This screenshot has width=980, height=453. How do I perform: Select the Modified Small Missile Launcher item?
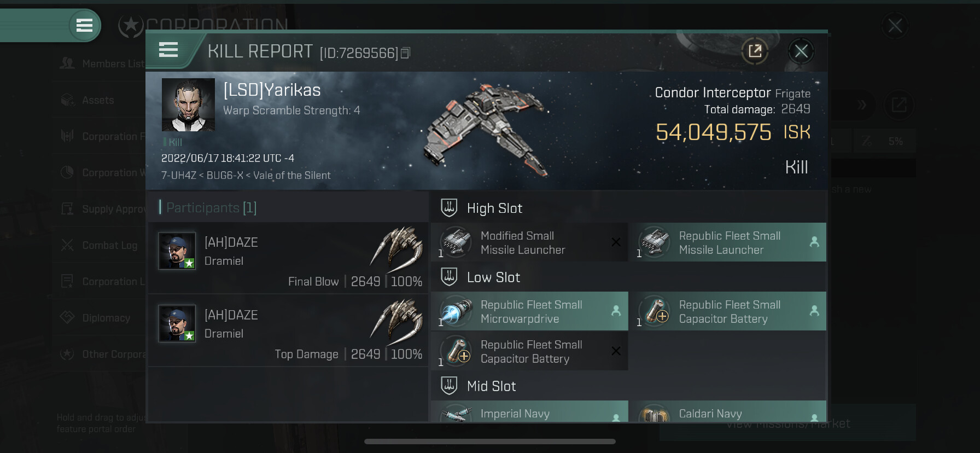[529, 242]
